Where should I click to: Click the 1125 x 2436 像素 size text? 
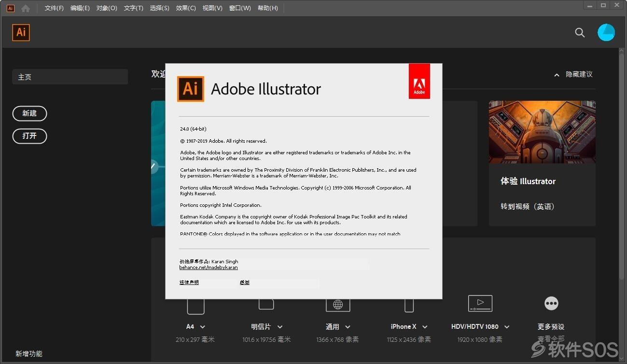(409, 340)
